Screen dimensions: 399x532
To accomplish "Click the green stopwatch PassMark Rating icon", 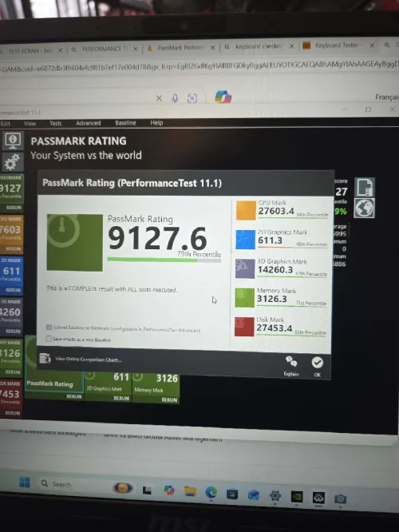I will tap(74, 243).
